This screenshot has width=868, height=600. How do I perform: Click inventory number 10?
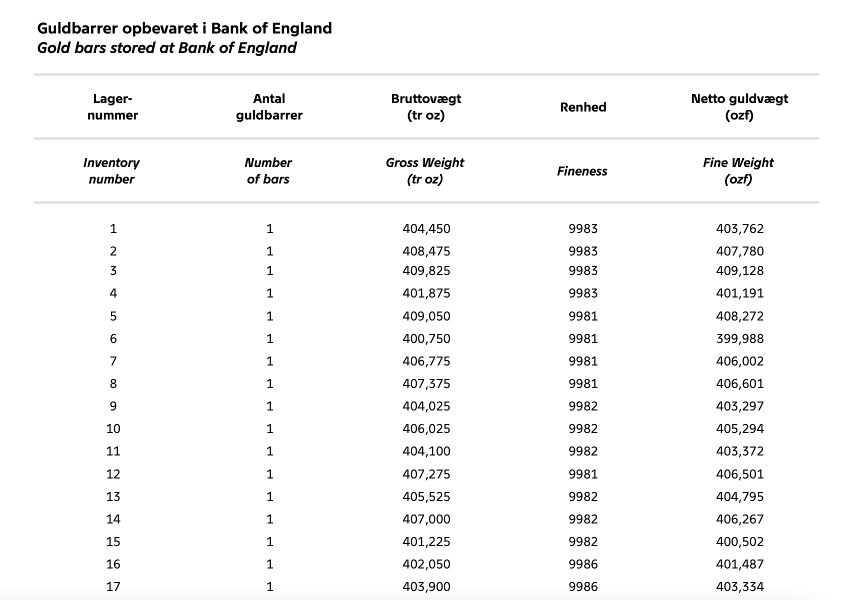pyautogui.click(x=113, y=429)
